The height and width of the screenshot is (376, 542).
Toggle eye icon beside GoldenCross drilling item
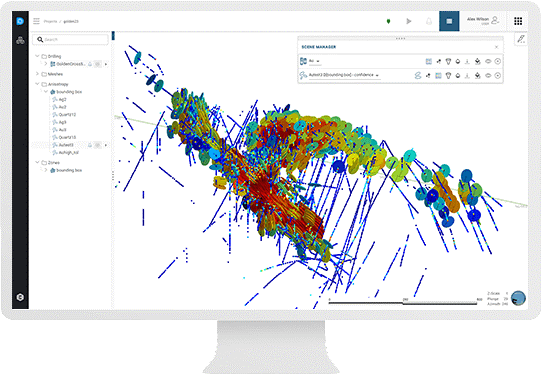point(98,64)
